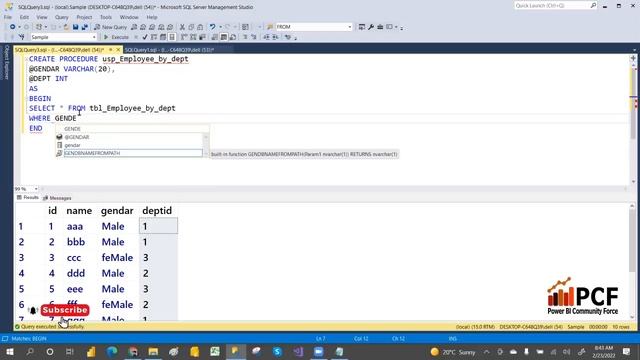Click the Display Estimated Execution Plan icon
The height and width of the screenshot is (360, 640).
click(154, 37)
